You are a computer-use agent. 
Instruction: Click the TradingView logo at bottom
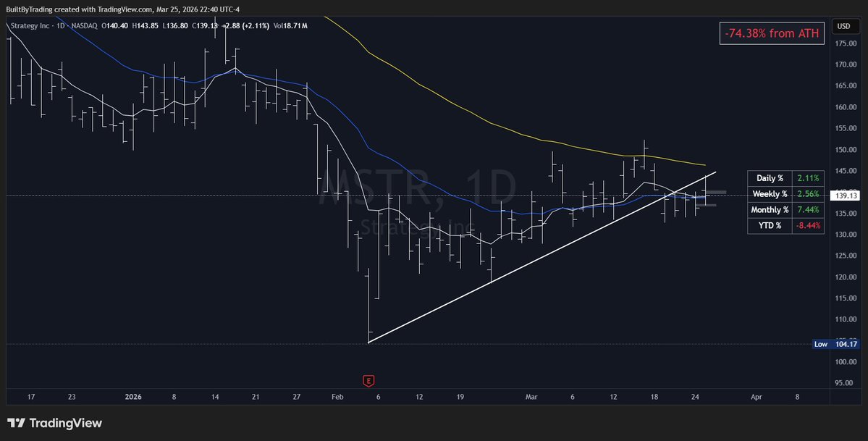coord(54,424)
